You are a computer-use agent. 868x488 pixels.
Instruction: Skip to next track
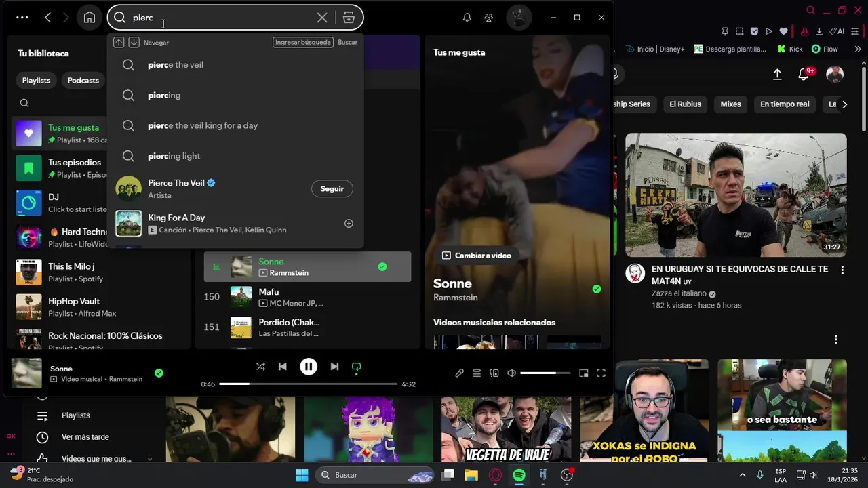click(x=334, y=367)
